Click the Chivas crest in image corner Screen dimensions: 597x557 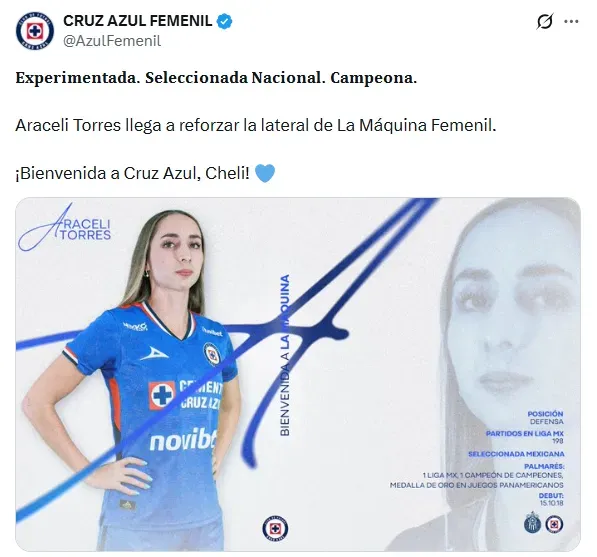532,523
